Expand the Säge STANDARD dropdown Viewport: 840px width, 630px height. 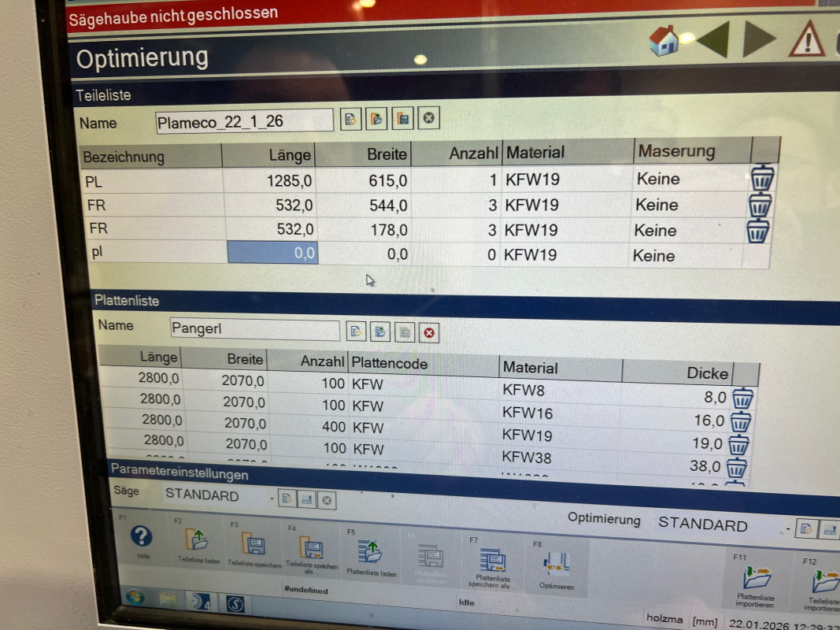pyautogui.click(x=272, y=498)
